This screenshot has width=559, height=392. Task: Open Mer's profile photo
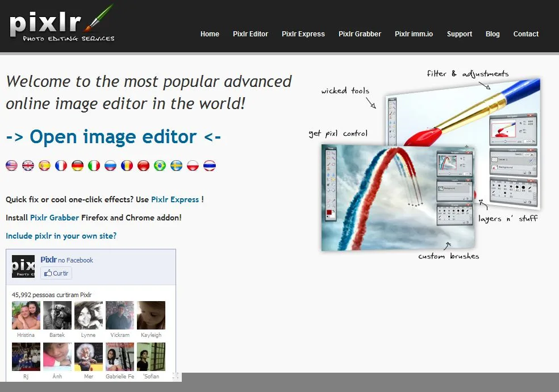89,357
